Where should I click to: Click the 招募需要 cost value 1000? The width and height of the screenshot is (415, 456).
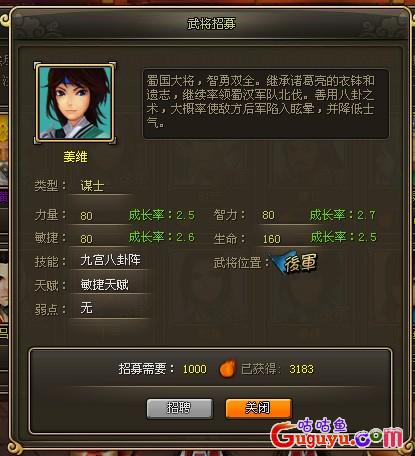point(195,369)
